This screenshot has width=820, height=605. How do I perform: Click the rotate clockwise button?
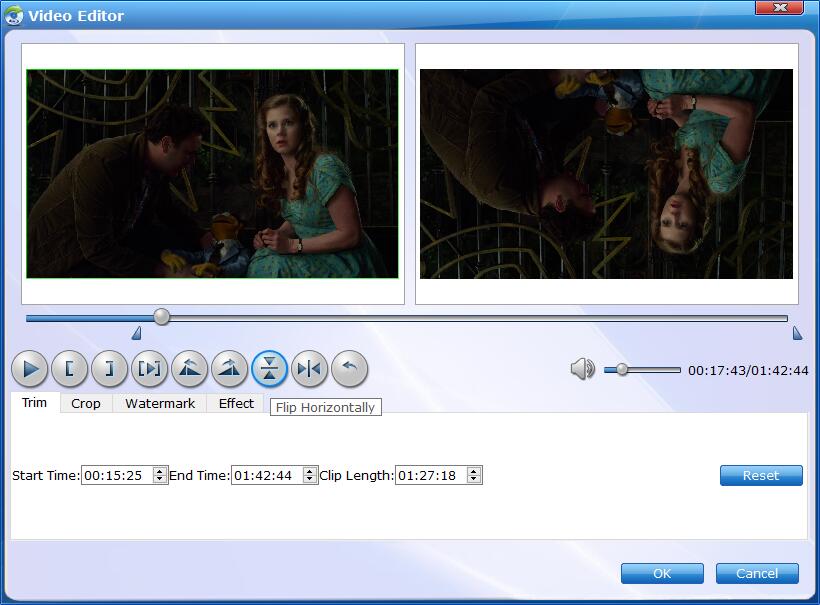(229, 369)
